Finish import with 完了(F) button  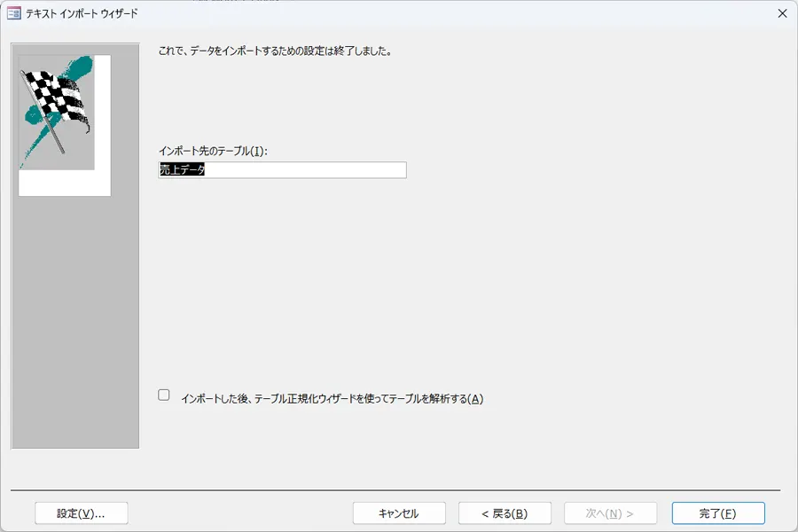(717, 513)
